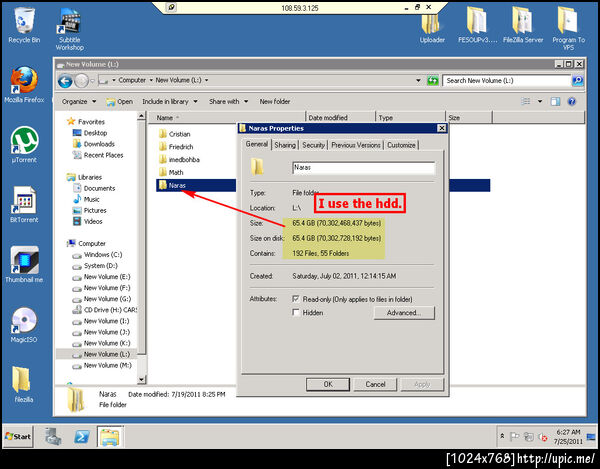
Task: Sort by the Date modified column
Action: tap(340, 117)
